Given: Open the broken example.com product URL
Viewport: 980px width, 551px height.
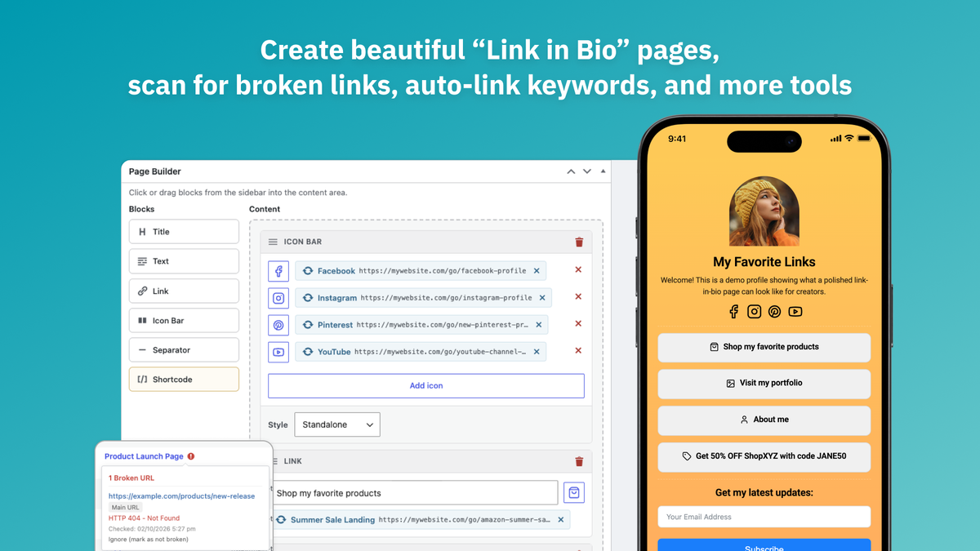Looking at the screenshot, I should (x=181, y=495).
